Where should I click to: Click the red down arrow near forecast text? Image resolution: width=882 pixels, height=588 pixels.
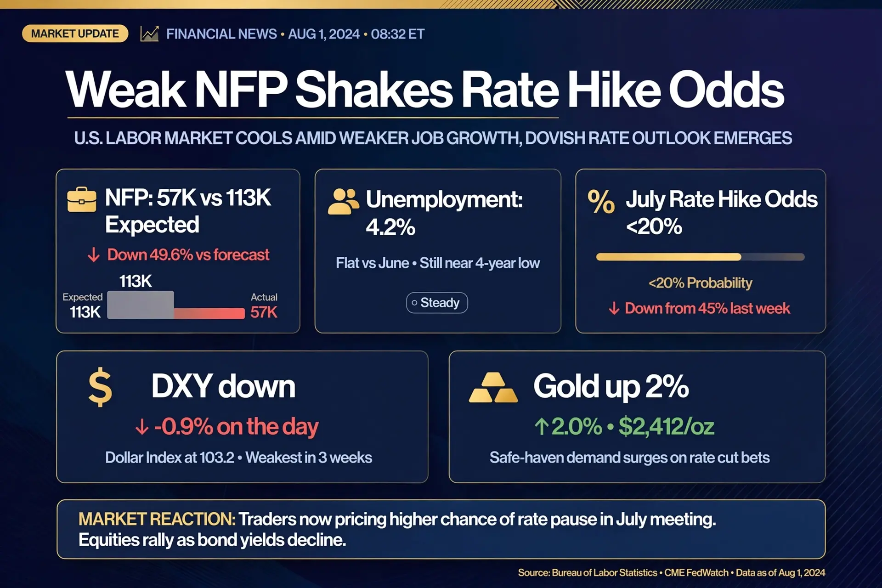click(94, 254)
